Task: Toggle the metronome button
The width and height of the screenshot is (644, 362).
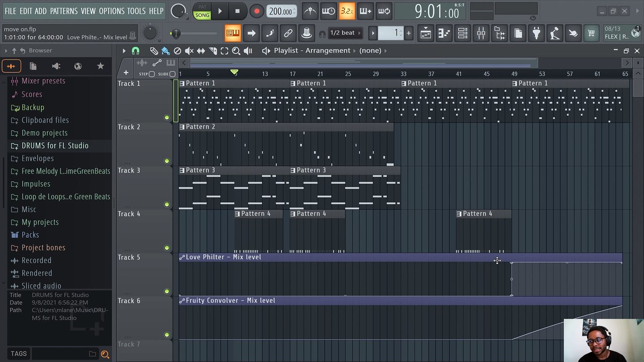Action: [310, 11]
